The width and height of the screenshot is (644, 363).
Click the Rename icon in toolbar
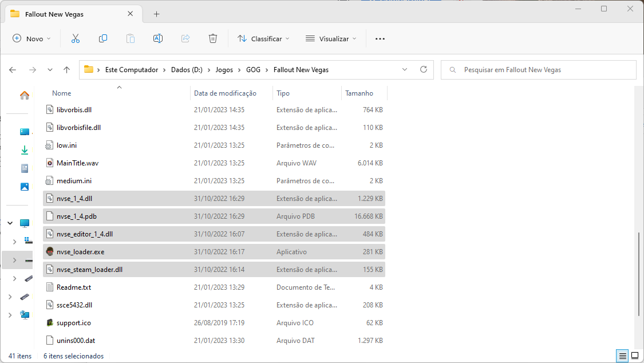(x=158, y=38)
